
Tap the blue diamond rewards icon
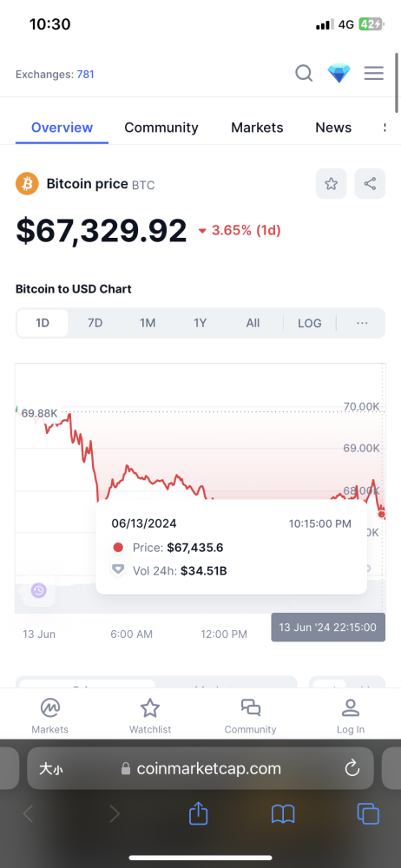[339, 73]
